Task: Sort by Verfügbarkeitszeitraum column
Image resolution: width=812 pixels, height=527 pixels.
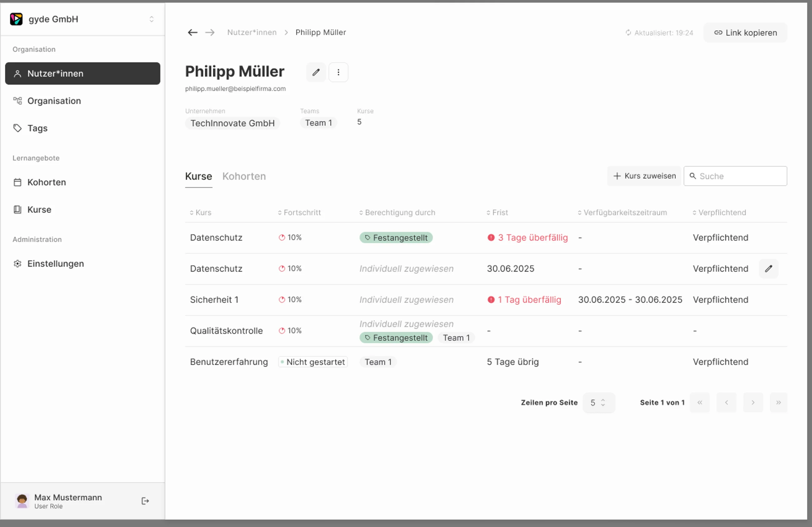Action: pyautogui.click(x=622, y=213)
